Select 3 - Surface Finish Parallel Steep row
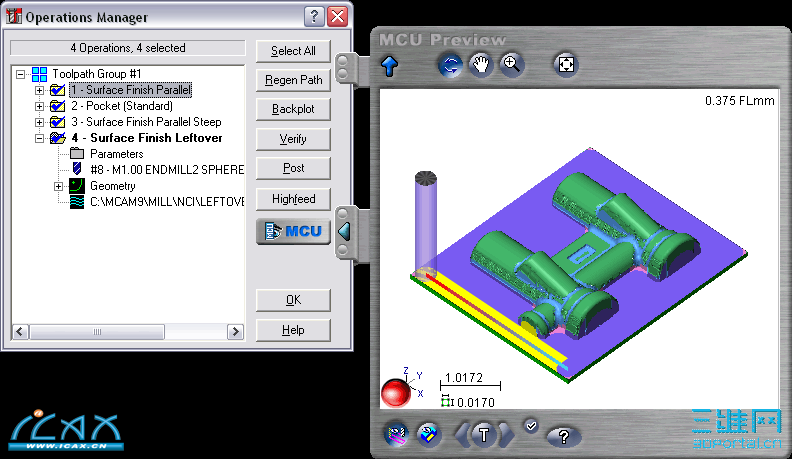The height and width of the screenshot is (459, 792). 146,122
